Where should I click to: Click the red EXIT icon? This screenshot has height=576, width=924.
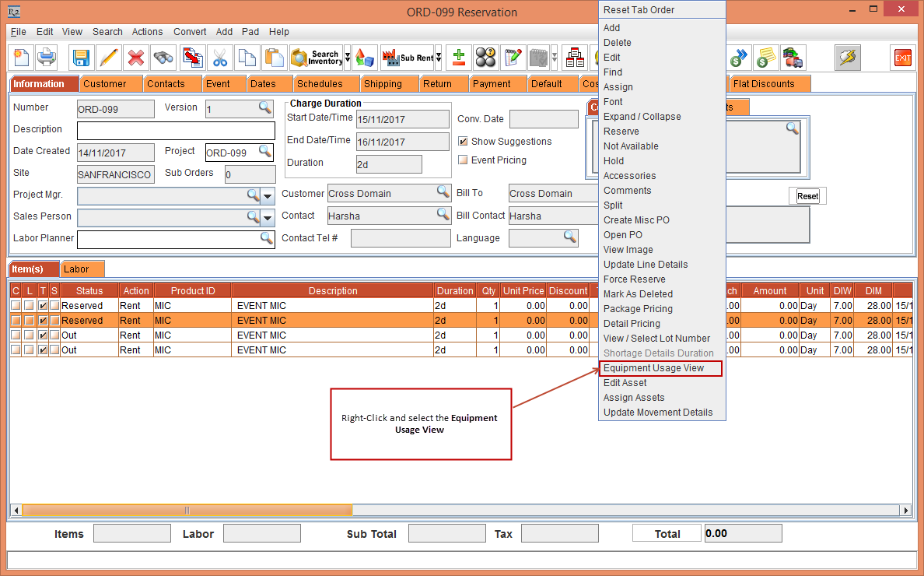(x=902, y=58)
